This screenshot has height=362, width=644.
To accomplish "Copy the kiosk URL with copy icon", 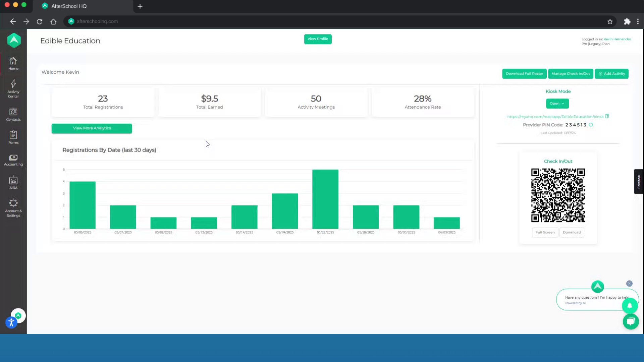I will 607,116.
